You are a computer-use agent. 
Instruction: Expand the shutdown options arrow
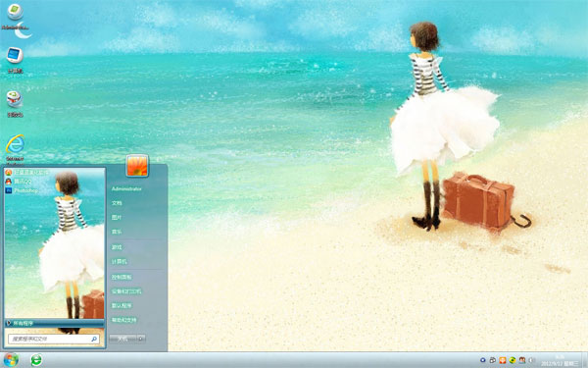141,339
